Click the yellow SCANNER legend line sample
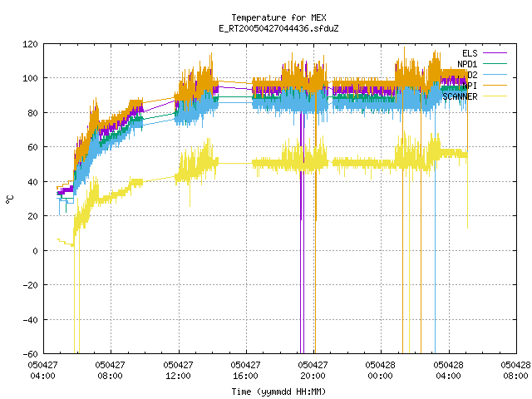The width and height of the screenshot is (532, 399). point(495,96)
